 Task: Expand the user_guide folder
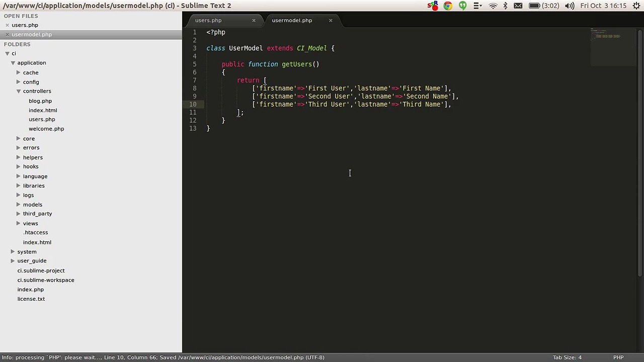pyautogui.click(x=13, y=261)
